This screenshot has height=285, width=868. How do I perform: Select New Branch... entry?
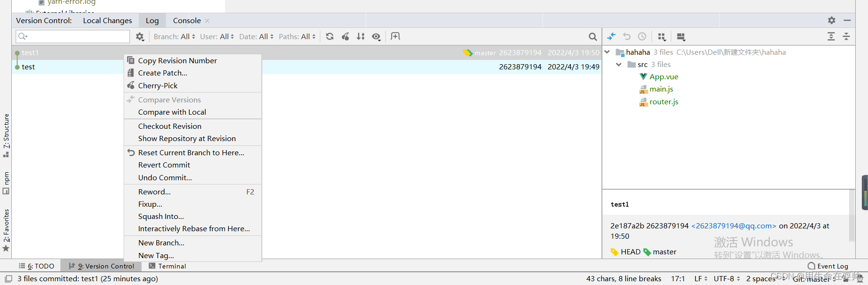coord(192,243)
